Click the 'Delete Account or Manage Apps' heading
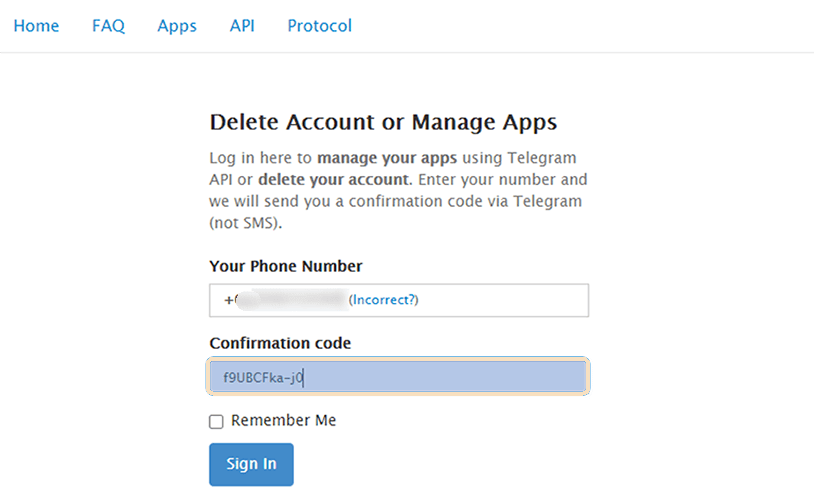The image size is (814, 494). [383, 122]
